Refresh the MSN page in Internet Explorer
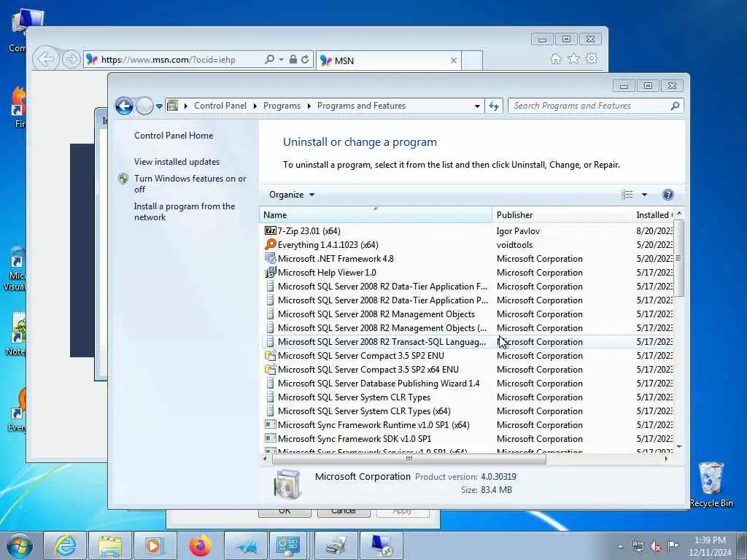The height and width of the screenshot is (560, 747). 305,59
